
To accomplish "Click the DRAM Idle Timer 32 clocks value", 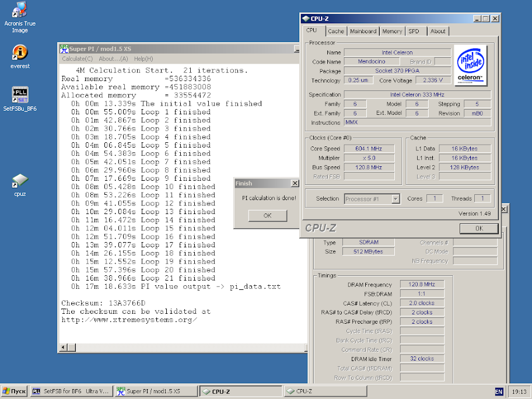I will point(422,359).
